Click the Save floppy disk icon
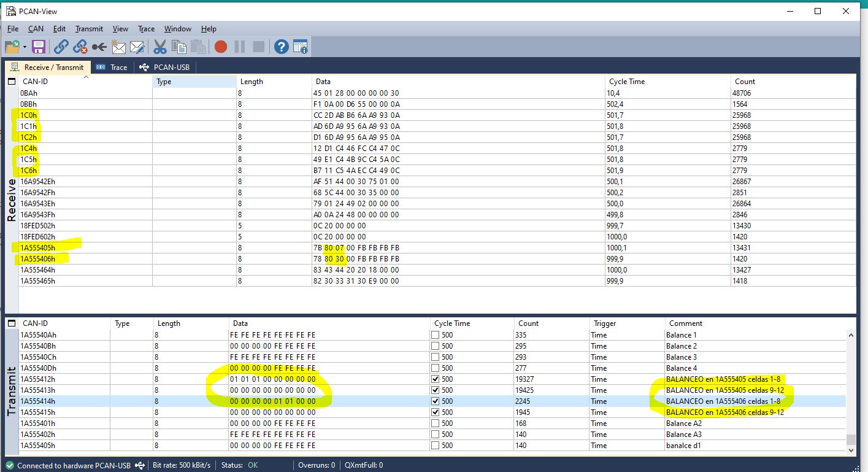 click(x=39, y=47)
